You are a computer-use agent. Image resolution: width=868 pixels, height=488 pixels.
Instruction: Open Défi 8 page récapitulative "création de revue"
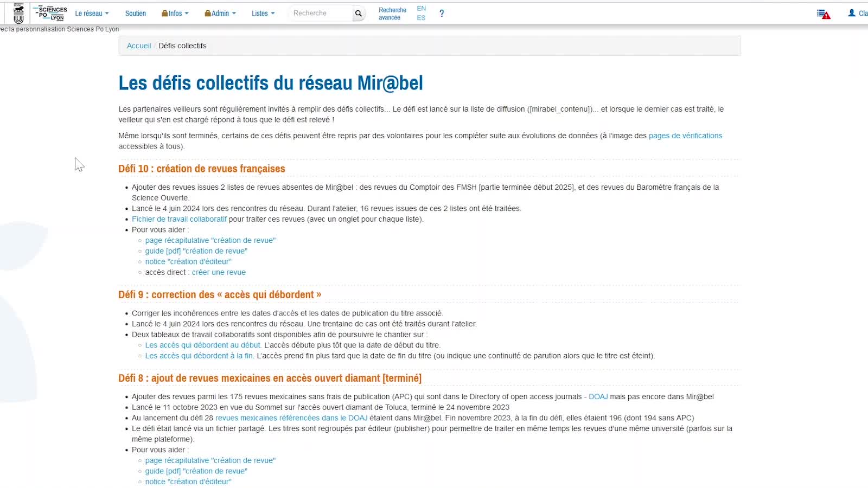point(210,460)
